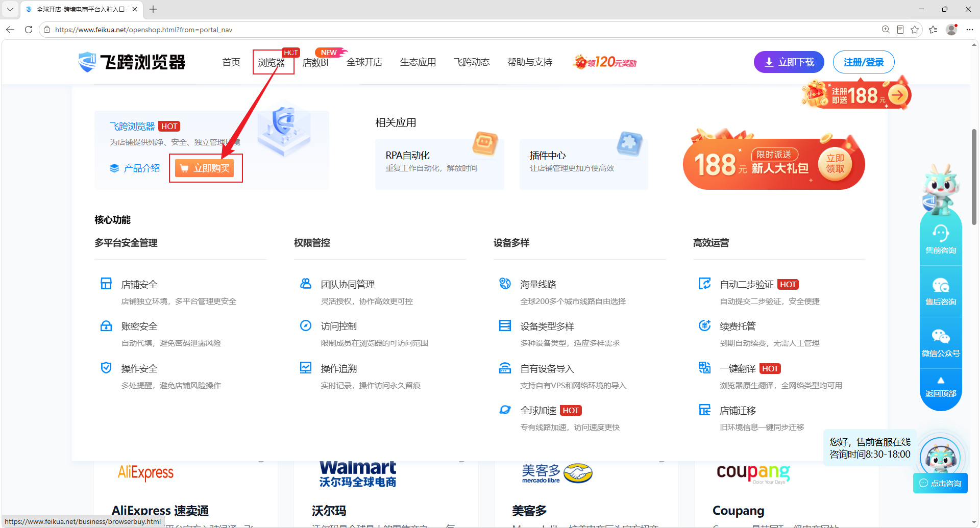Open the 全球开店 nav item
980x528 pixels.
[x=364, y=62]
